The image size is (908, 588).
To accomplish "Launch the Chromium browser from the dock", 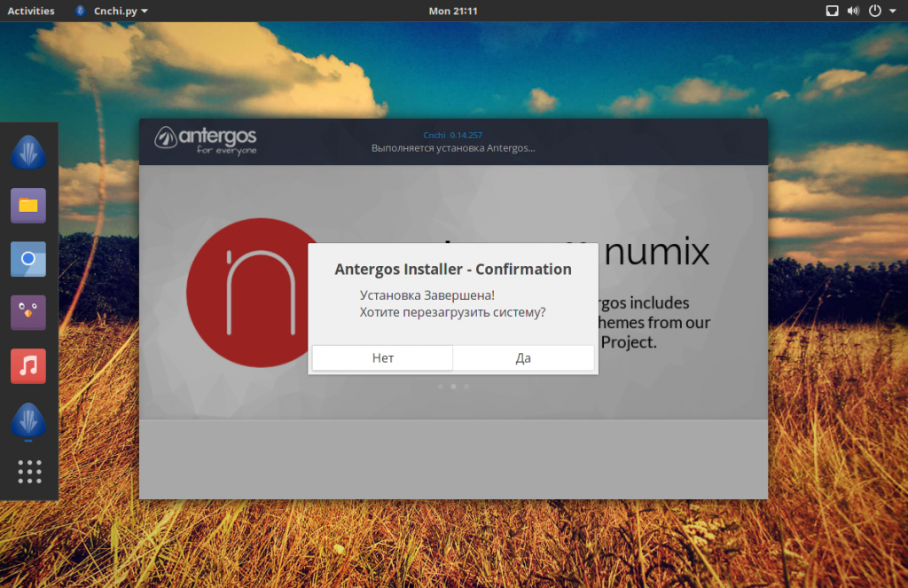I will coord(28,259).
